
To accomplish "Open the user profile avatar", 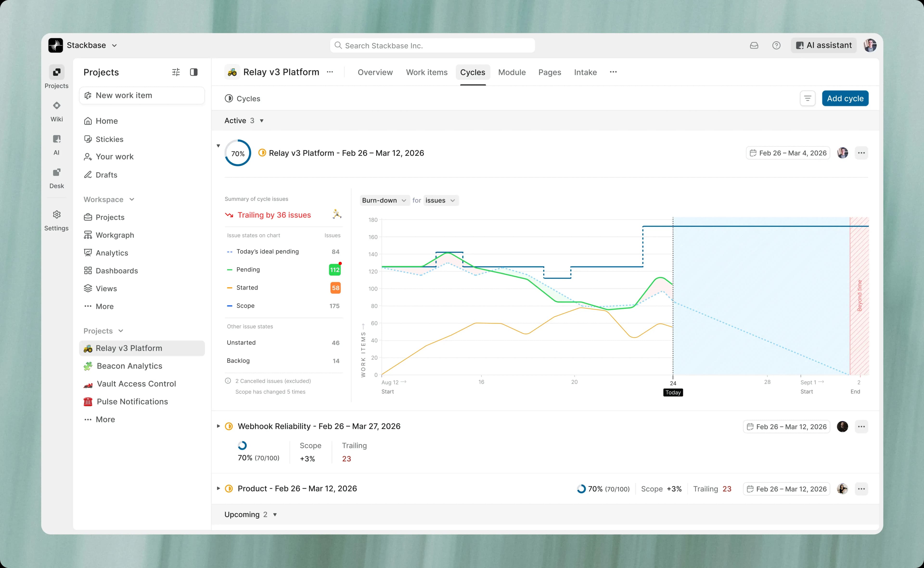I will click(x=870, y=45).
